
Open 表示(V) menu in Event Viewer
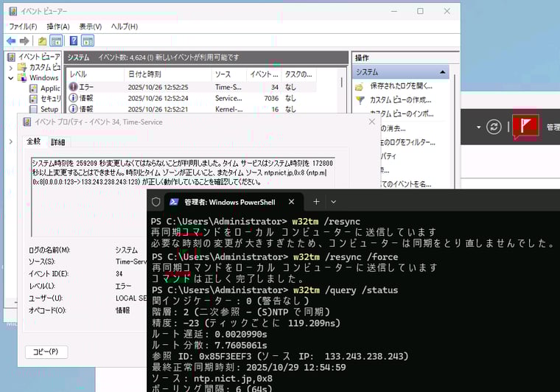[x=91, y=27]
